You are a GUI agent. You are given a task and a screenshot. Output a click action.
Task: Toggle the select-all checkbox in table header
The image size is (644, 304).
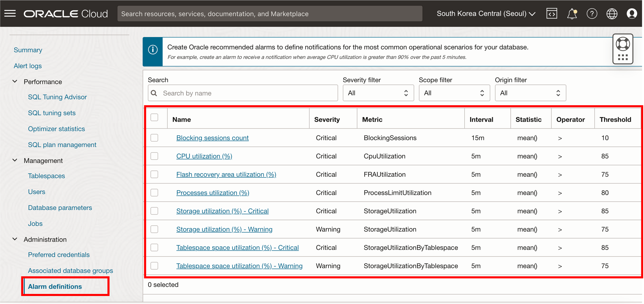click(154, 117)
